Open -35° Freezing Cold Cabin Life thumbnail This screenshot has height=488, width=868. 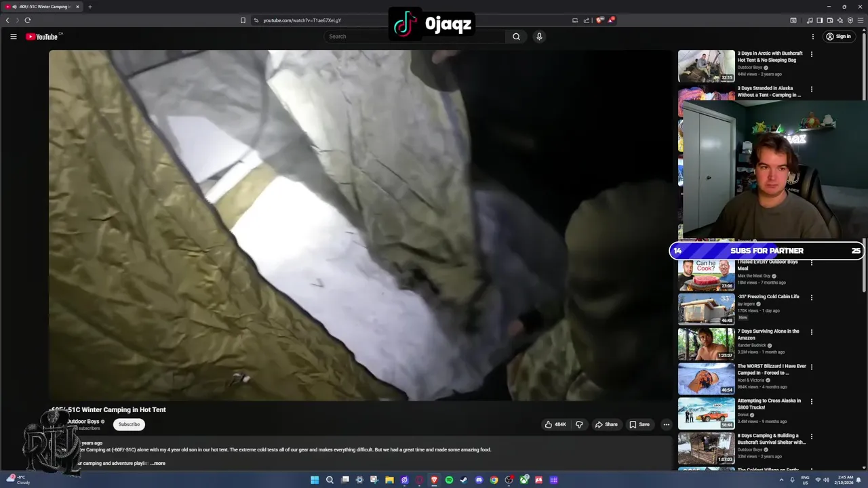tap(707, 309)
